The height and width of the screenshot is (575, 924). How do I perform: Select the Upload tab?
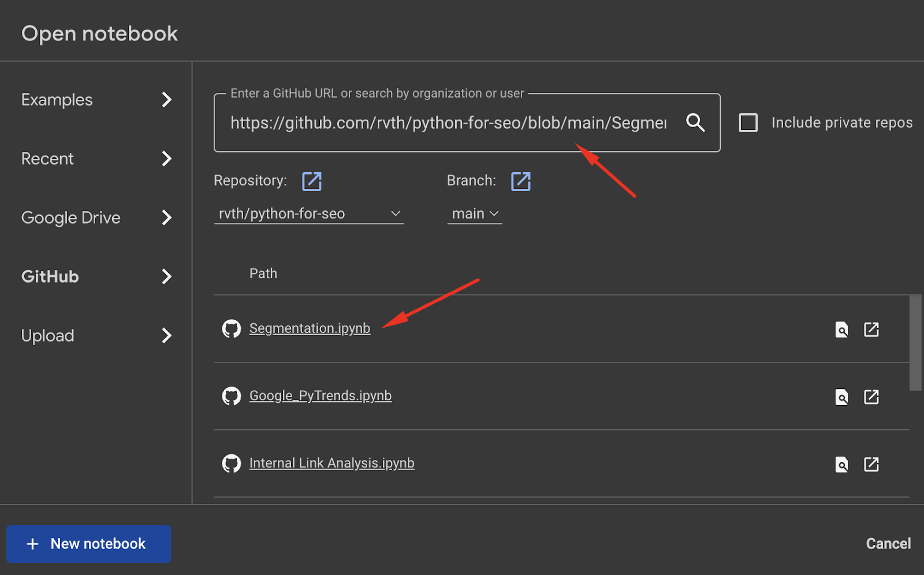[x=48, y=336]
